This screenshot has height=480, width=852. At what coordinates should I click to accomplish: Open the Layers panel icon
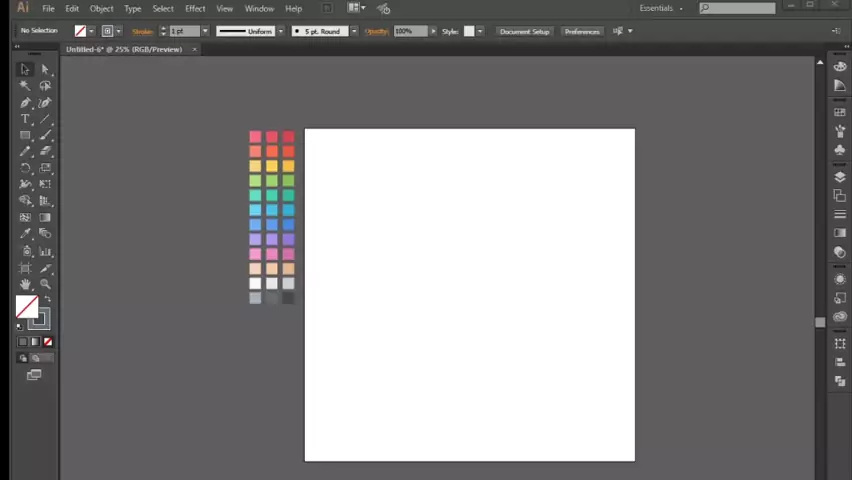[840, 177]
